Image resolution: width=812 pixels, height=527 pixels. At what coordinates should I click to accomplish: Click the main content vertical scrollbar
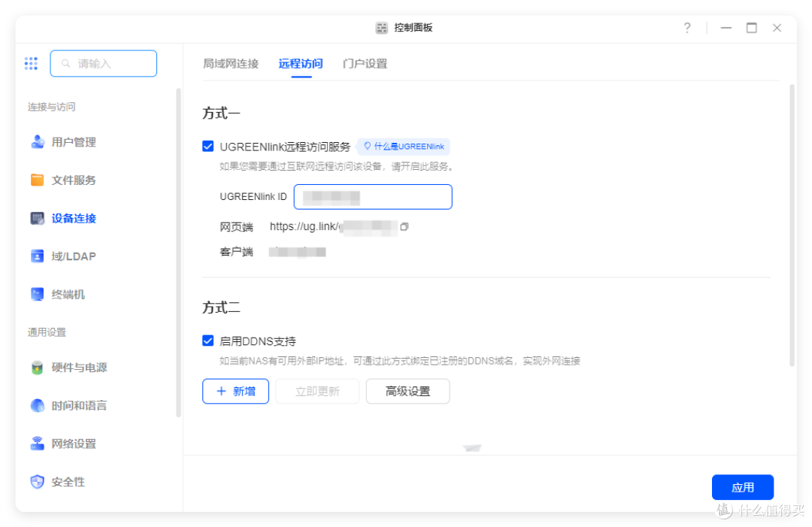pyautogui.click(x=792, y=226)
